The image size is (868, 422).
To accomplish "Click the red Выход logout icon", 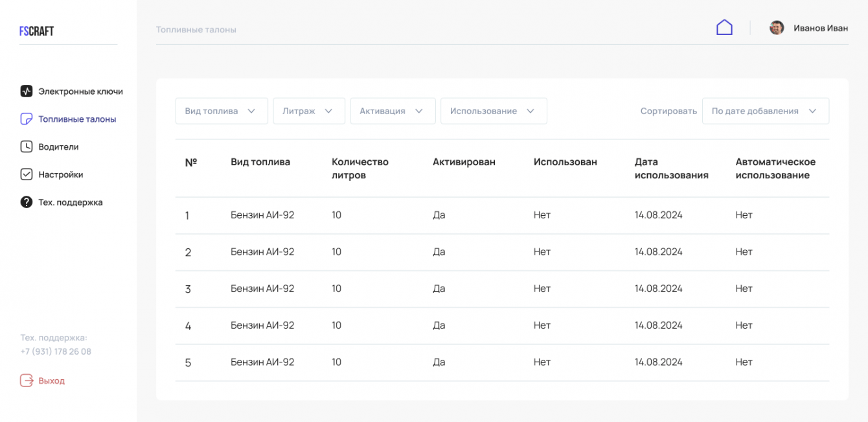I will pos(26,381).
